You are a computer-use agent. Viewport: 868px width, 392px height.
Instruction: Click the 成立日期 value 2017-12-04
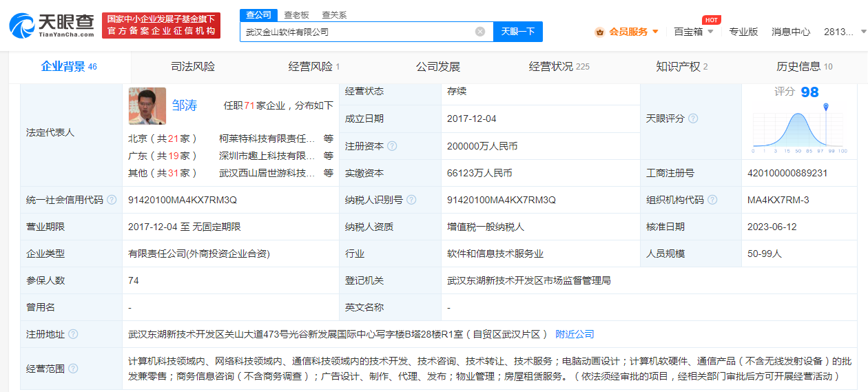point(472,118)
